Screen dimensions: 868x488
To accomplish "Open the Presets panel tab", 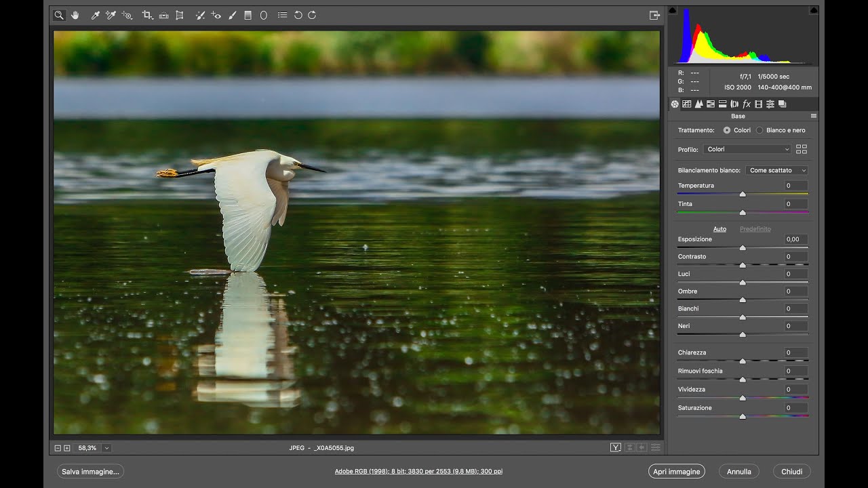I will pos(770,104).
